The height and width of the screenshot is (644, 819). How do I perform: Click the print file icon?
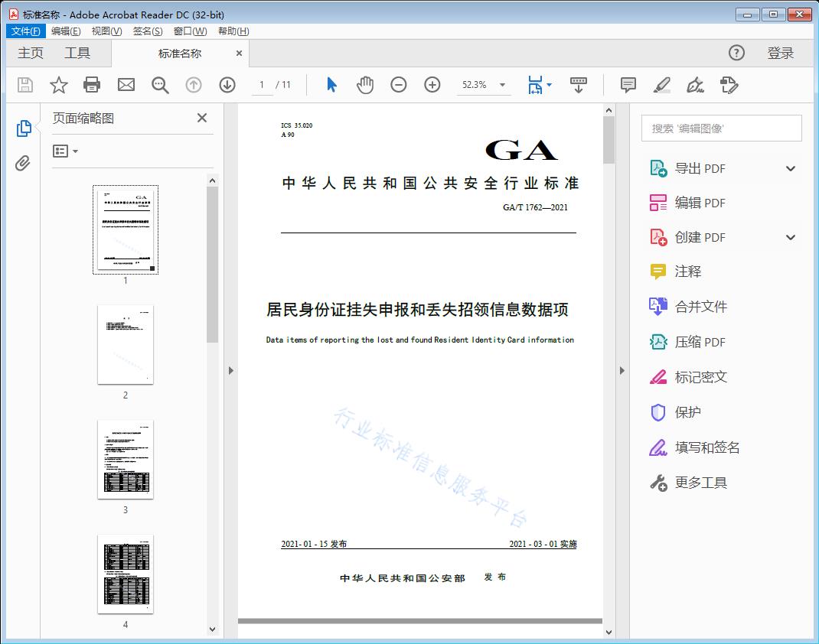(x=92, y=85)
